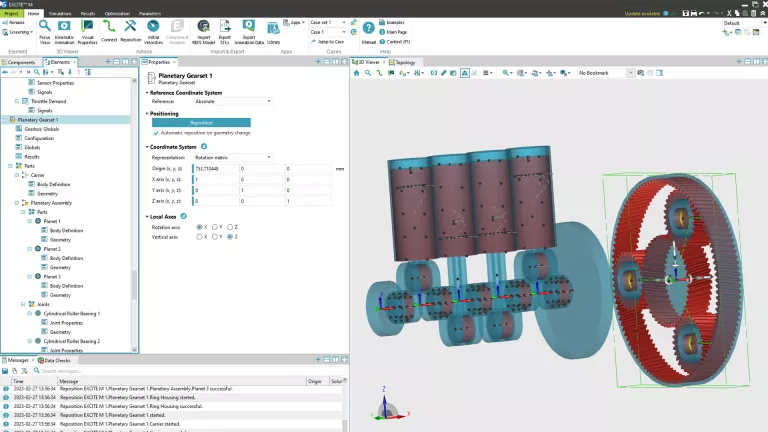Switch to the Components tab
768x432 pixels.
18,62
